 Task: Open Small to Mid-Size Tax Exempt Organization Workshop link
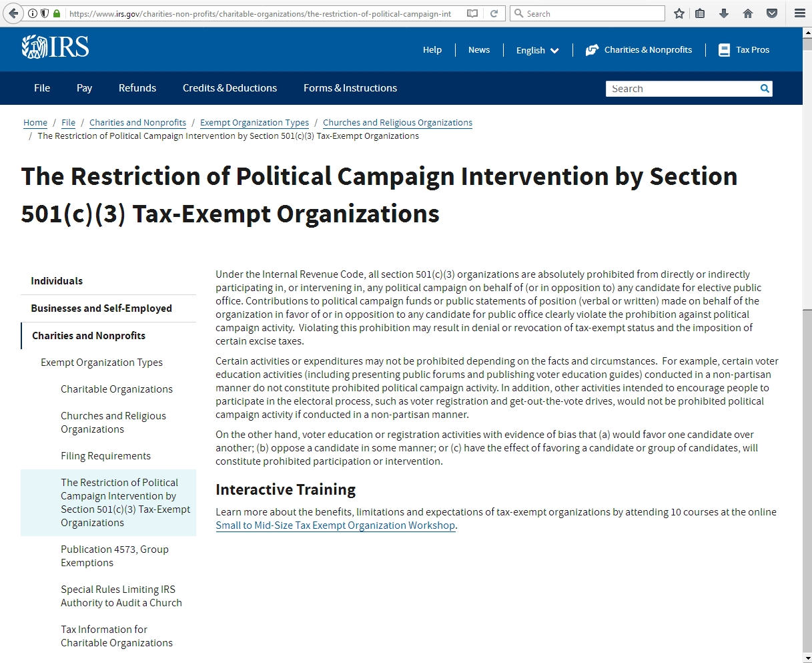(335, 525)
